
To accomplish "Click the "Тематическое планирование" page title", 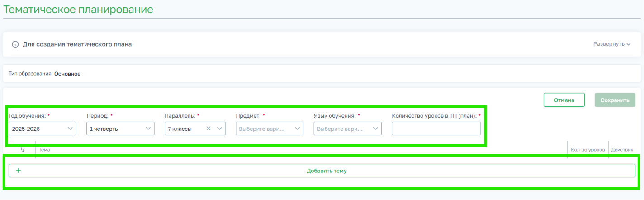I will (x=78, y=9).
